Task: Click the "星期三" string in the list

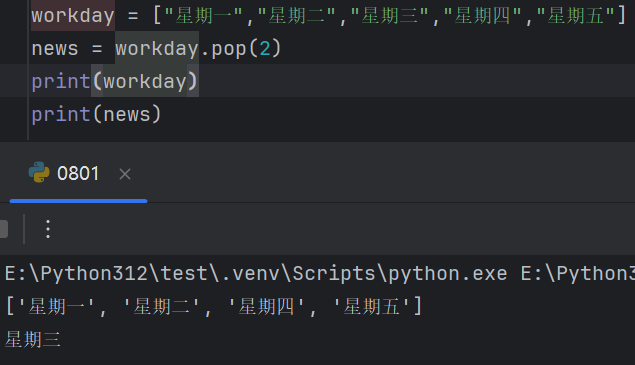Action: point(390,16)
